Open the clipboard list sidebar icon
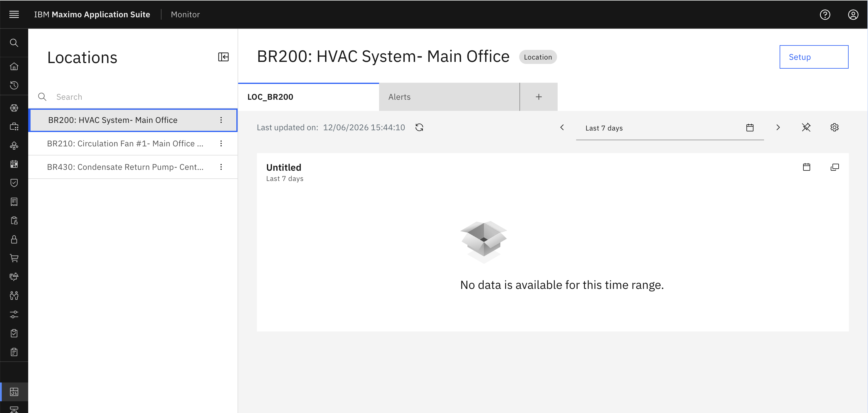The height and width of the screenshot is (413, 868). point(14,352)
